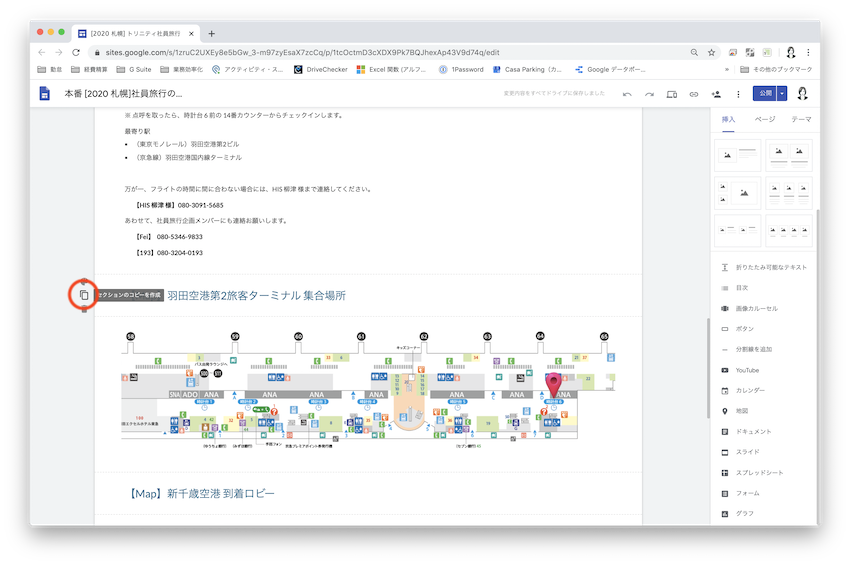Open the share with others dialog

[x=715, y=94]
